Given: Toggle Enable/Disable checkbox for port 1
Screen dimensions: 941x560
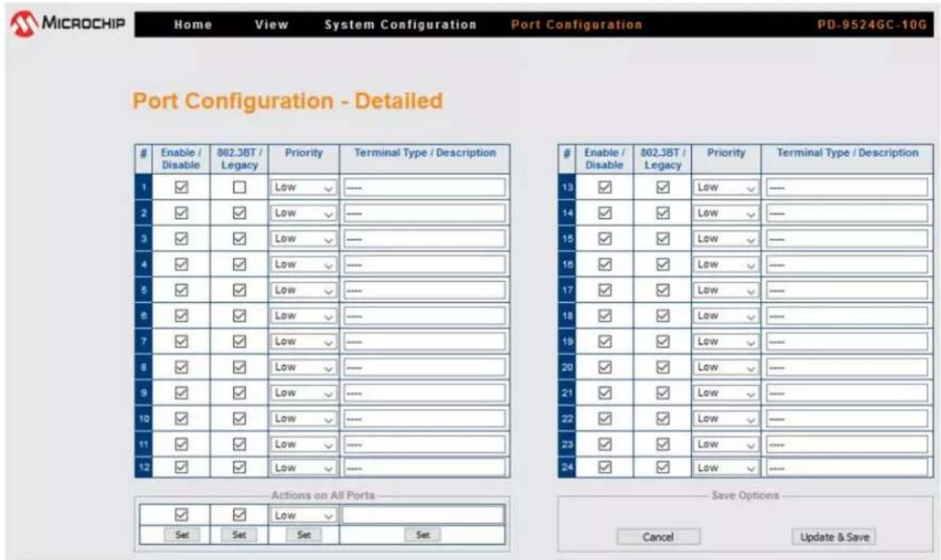Looking at the screenshot, I should (182, 187).
